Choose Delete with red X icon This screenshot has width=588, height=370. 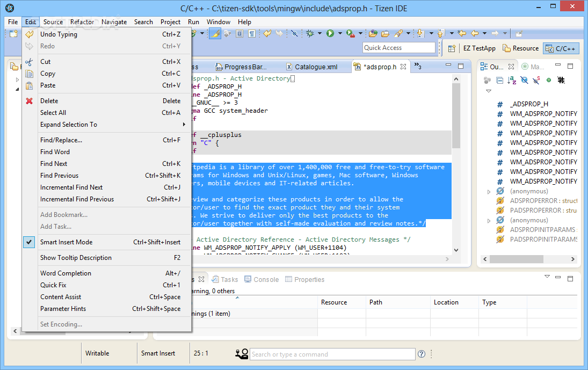106,101
